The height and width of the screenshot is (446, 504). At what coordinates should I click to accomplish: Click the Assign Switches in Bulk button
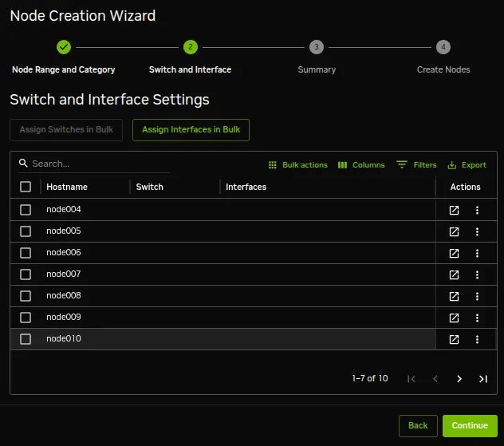66,130
